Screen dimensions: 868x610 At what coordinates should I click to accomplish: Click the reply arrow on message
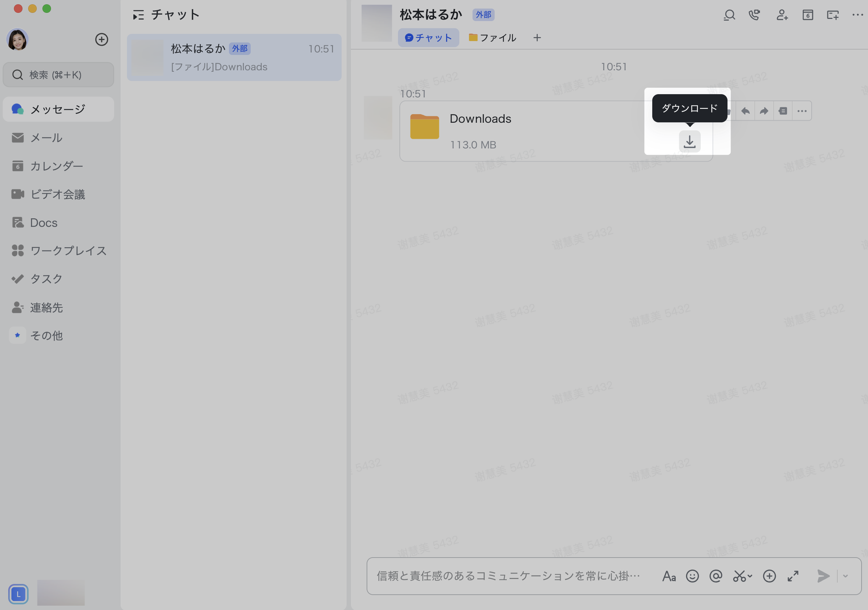click(x=745, y=111)
